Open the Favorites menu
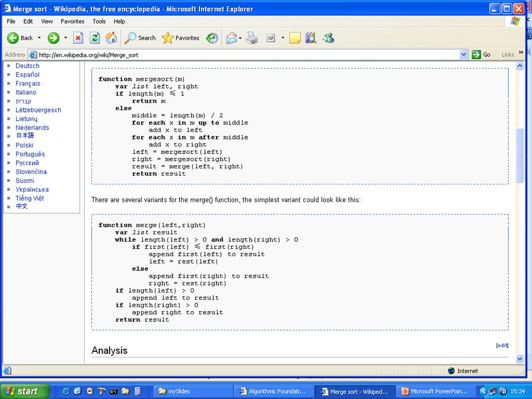The image size is (532, 399). 73,21
